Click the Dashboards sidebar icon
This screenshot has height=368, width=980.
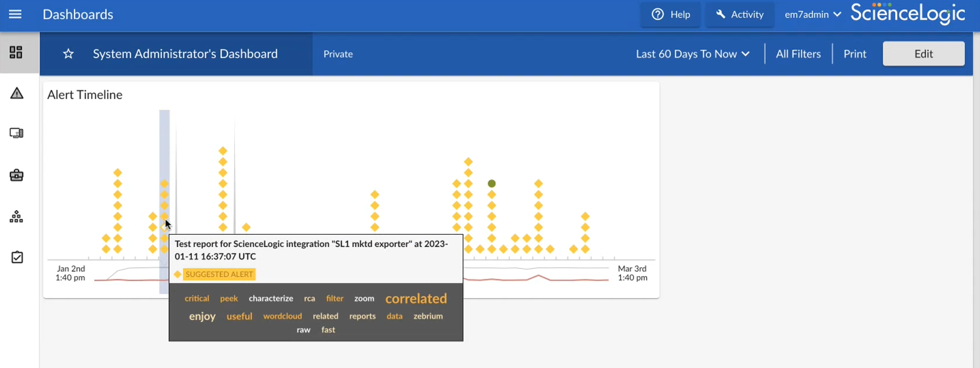16,53
